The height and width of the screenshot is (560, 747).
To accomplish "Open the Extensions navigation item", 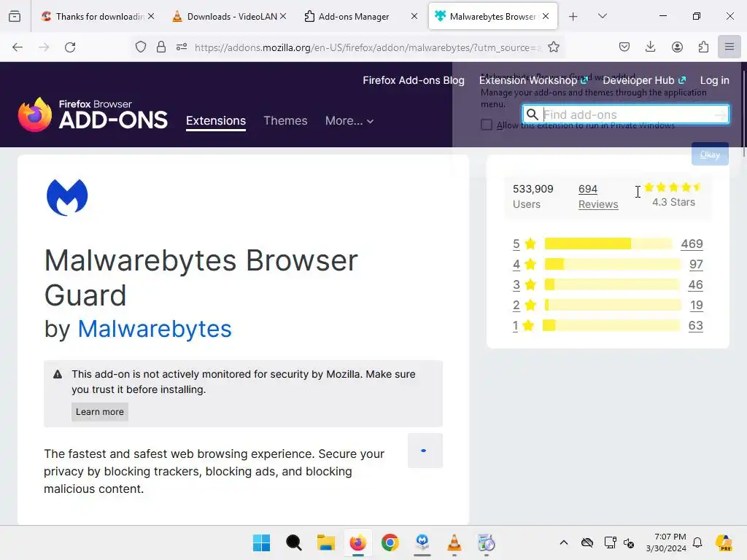I will coord(216,121).
